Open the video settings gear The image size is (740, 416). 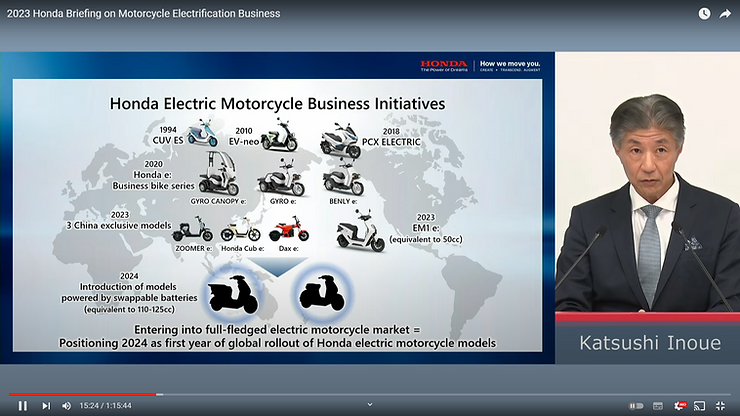pos(680,406)
